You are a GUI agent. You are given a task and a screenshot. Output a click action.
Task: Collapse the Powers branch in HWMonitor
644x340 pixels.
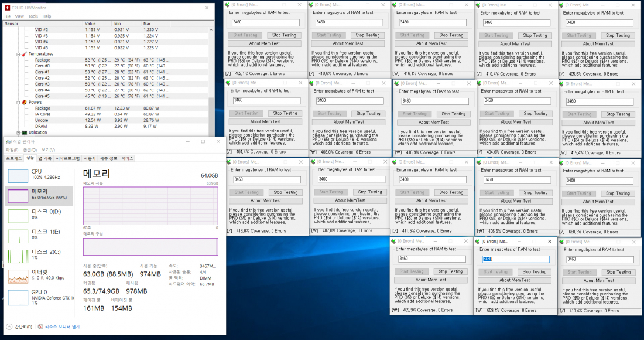click(x=18, y=102)
